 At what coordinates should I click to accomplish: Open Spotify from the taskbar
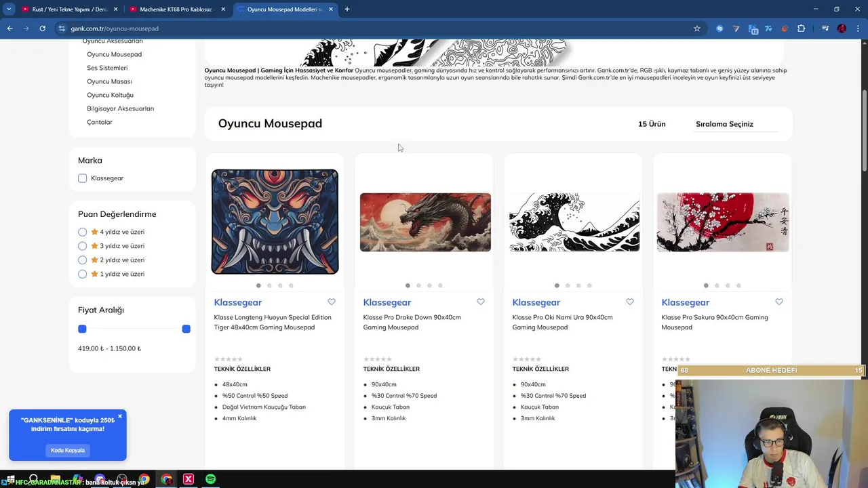(x=210, y=479)
